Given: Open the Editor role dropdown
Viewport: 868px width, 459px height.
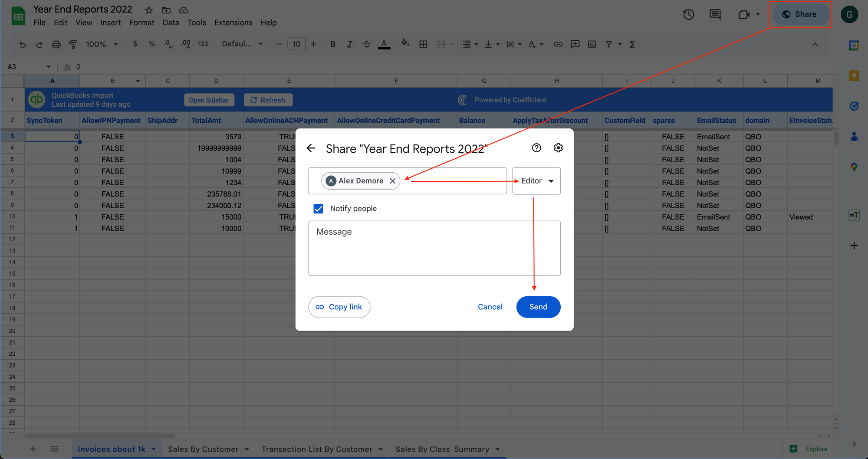Looking at the screenshot, I should pos(536,181).
